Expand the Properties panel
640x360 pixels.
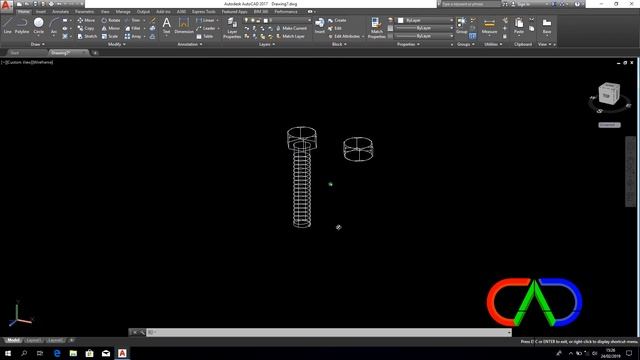tap(408, 44)
